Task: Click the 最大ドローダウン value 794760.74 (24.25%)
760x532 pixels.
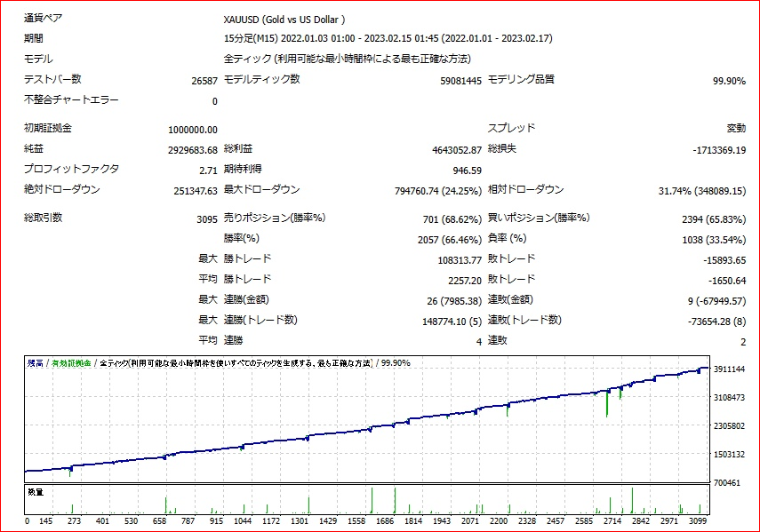Action: click(x=437, y=191)
